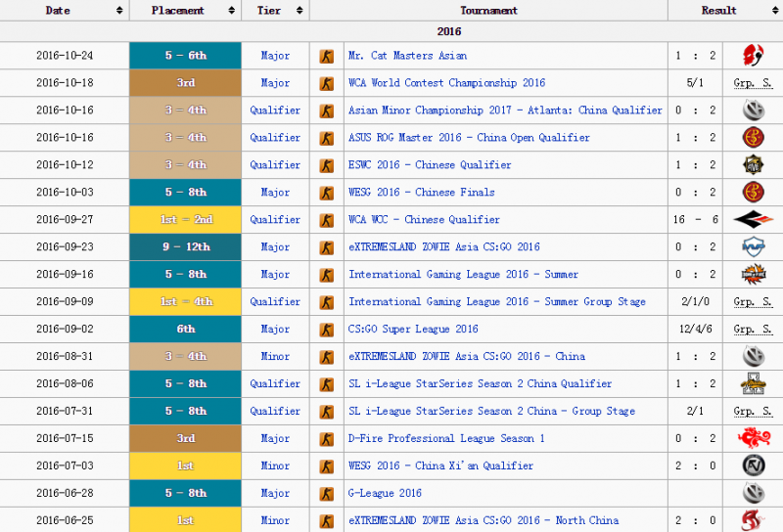Select the 1st - 2nd placement cell
Image resolution: width=783 pixels, height=532 pixels.
[x=185, y=220]
